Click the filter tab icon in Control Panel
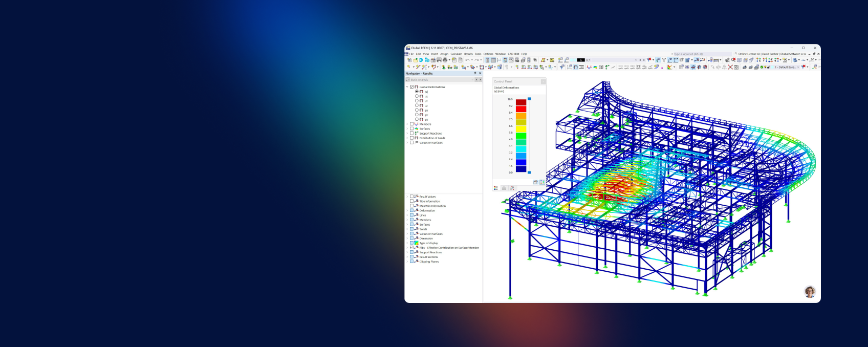The image size is (868, 347). pos(512,188)
